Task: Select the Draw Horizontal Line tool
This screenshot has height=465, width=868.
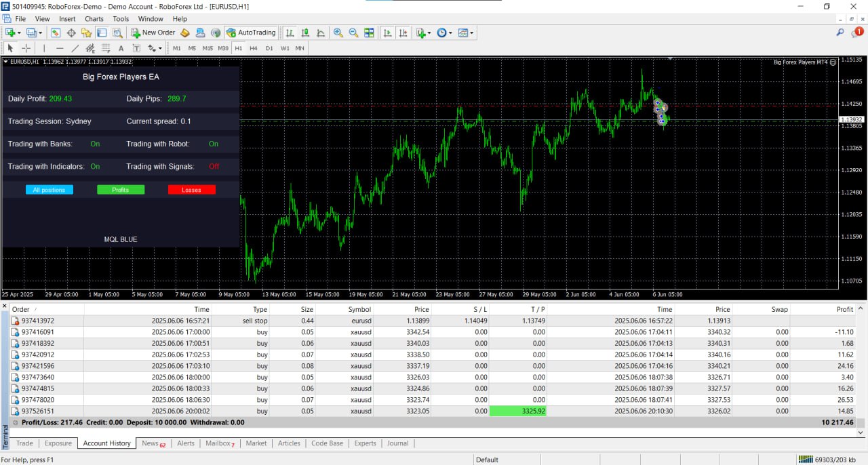Action: tap(60, 48)
